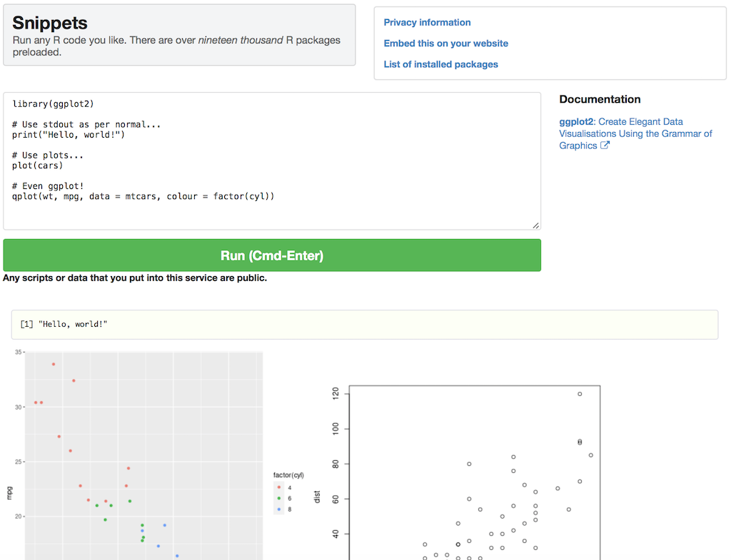This screenshot has width=731, height=560.
Task: Click the code editor resize handle
Action: pos(535,225)
